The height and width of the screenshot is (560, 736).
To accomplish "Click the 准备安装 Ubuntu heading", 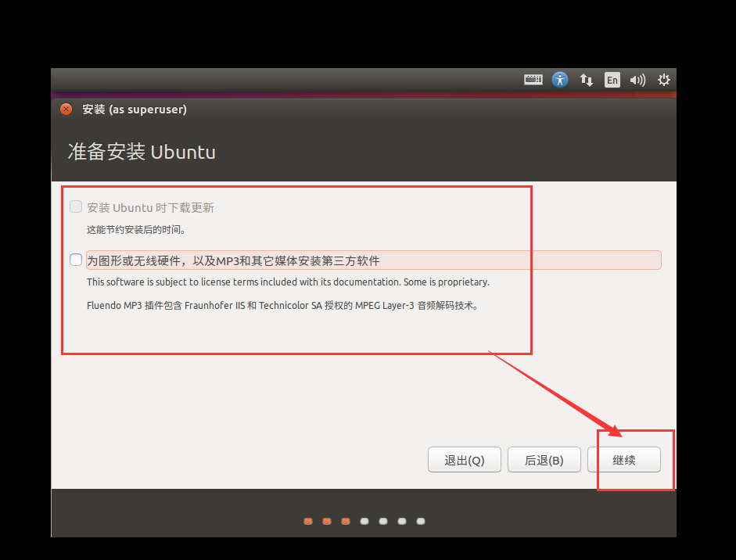I will 142,152.
